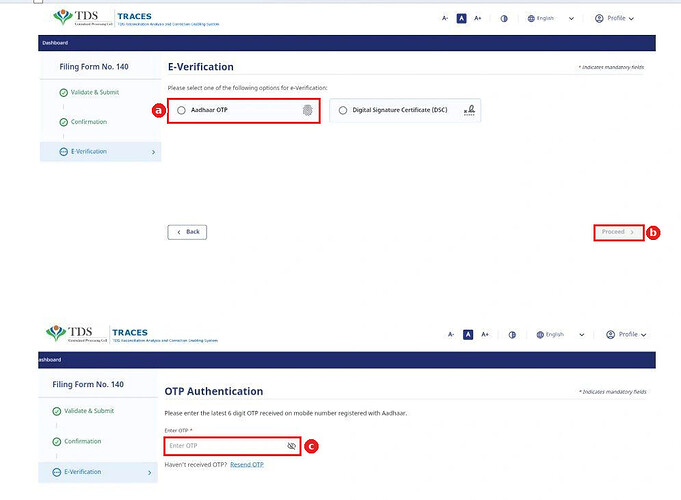Select Confirmation step in top sidebar
This screenshot has height=500, width=681.
tap(89, 122)
